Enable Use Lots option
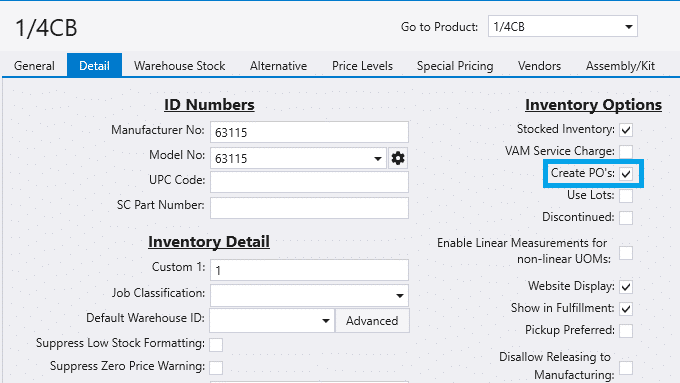Image resolution: width=680 pixels, height=383 pixels. (626, 196)
